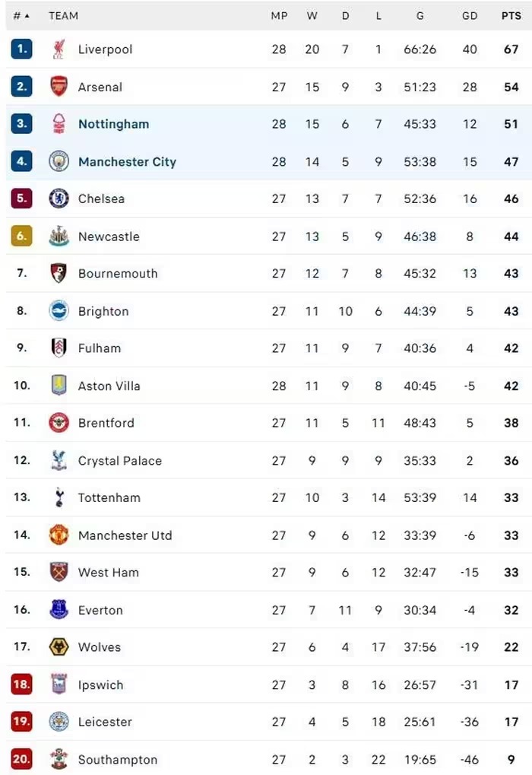Screen dimensions: 532x775
Task: Click the gold rank 6 position badge
Action: click(21, 237)
